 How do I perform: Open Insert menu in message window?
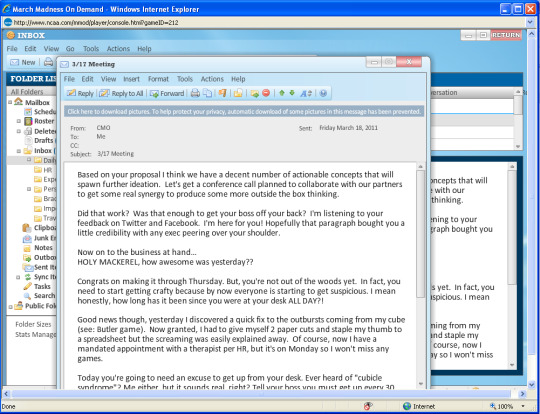[132, 79]
